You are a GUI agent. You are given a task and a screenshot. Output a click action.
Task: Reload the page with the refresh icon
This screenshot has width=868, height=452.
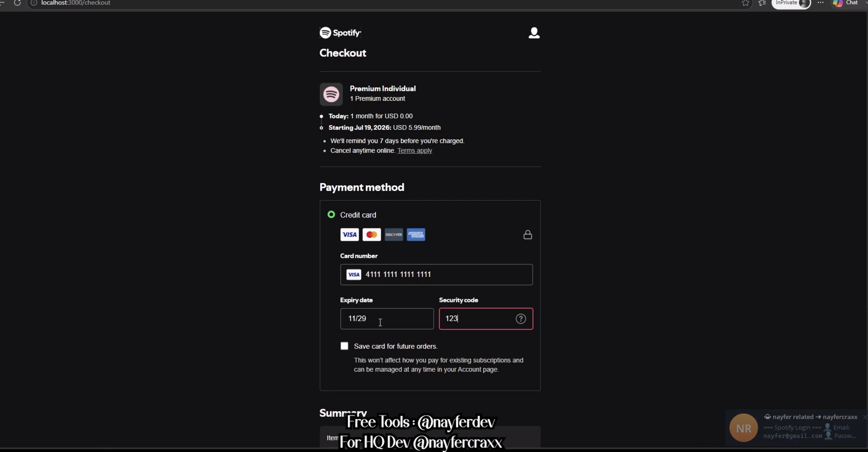click(17, 3)
